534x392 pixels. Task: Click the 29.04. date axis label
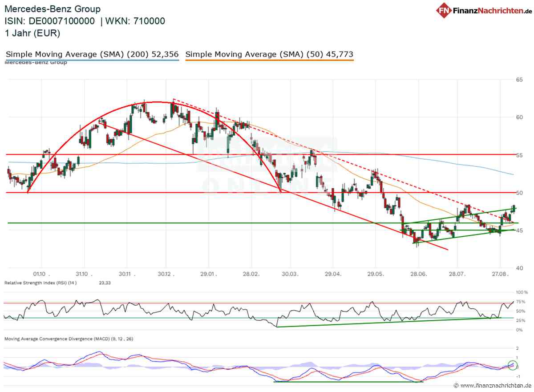click(x=333, y=274)
